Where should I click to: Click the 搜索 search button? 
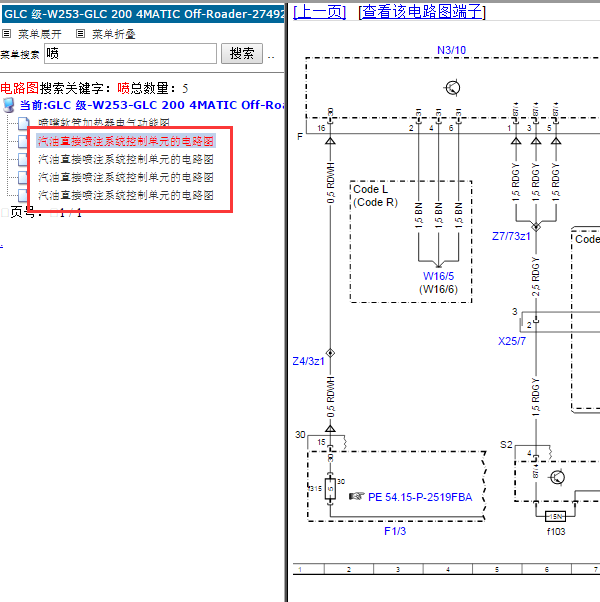click(x=242, y=53)
